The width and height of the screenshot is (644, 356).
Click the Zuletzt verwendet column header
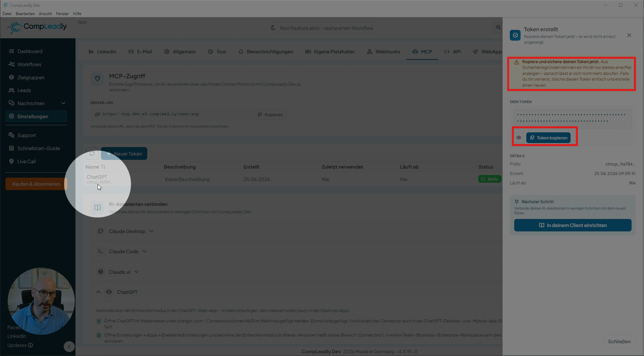coord(342,167)
